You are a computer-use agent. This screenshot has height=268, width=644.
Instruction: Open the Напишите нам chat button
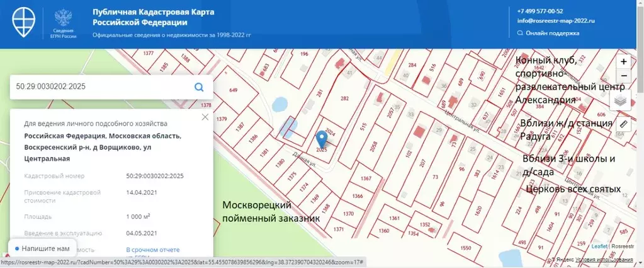coord(42,248)
